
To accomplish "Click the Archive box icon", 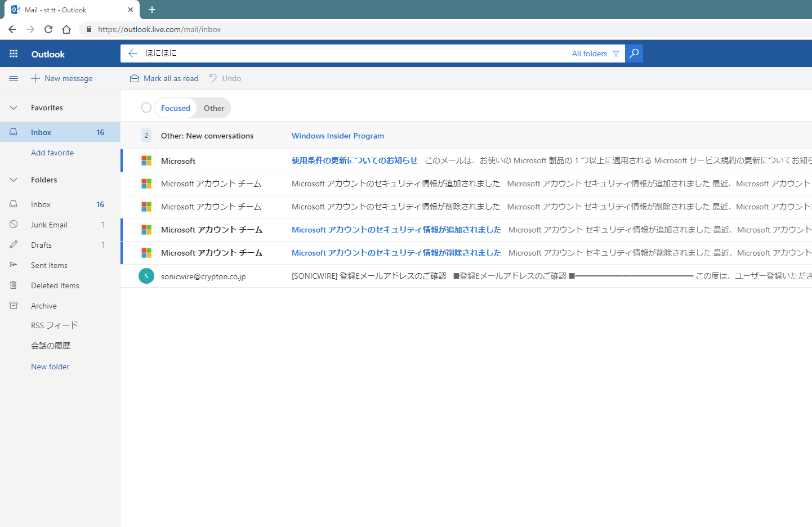I will [14, 306].
